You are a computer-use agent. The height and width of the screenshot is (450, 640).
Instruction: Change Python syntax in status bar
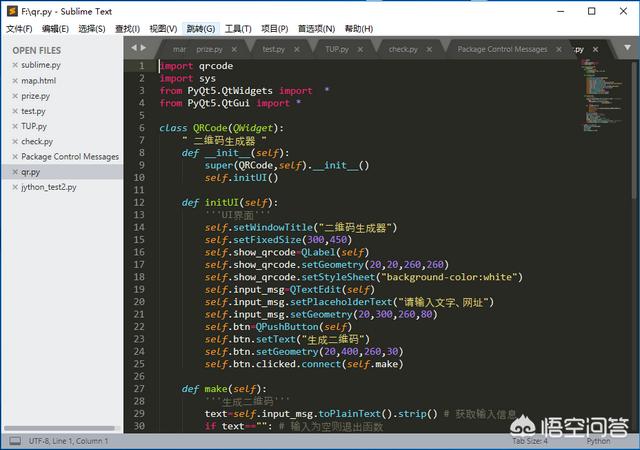pyautogui.click(x=598, y=441)
